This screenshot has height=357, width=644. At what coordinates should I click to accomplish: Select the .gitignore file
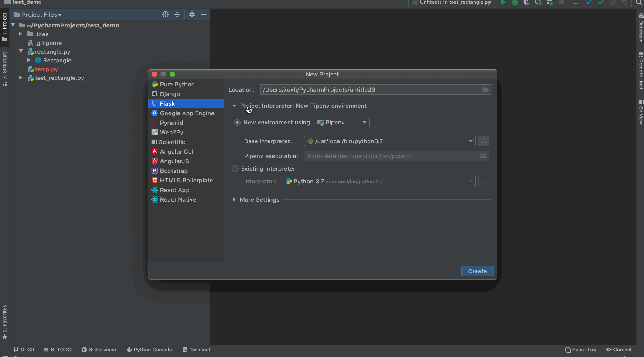tap(45, 43)
